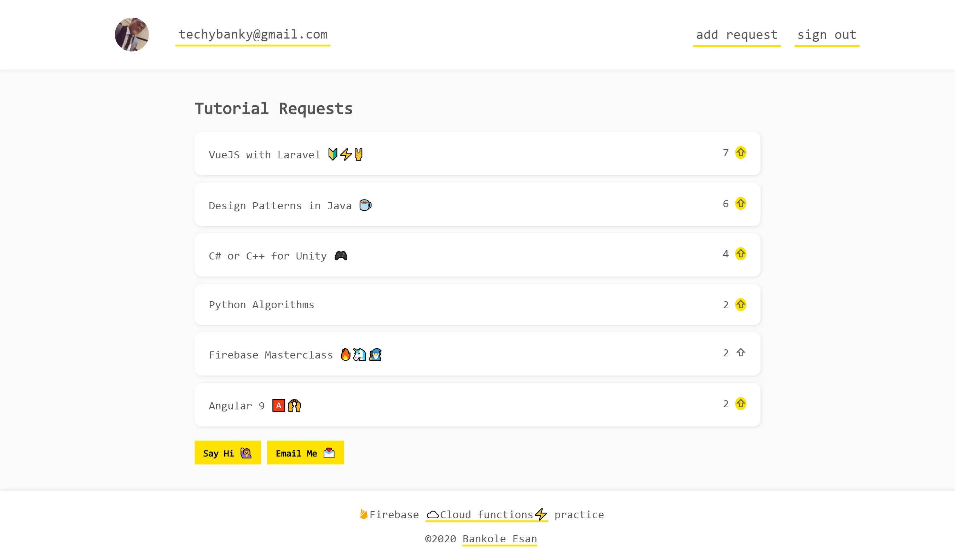Click the lightning emoji in VueJS row
This screenshot has width=955, height=560.
pyautogui.click(x=346, y=154)
